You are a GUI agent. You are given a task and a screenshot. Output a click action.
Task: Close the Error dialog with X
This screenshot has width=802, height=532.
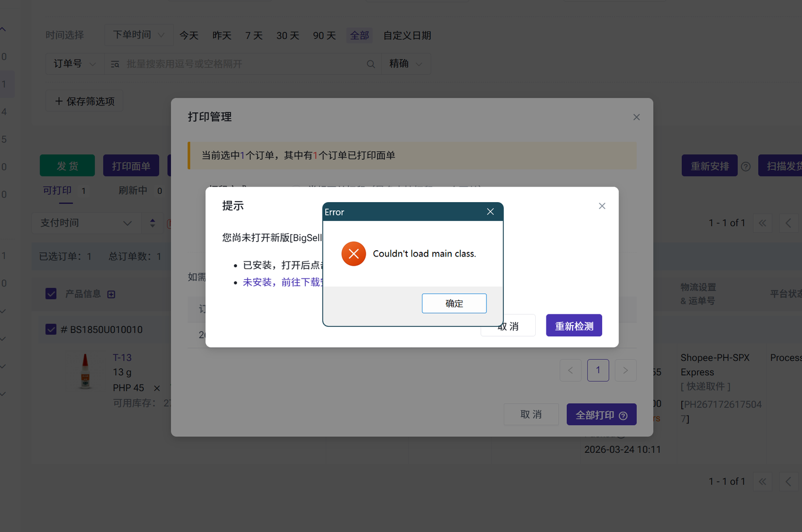pyautogui.click(x=490, y=212)
